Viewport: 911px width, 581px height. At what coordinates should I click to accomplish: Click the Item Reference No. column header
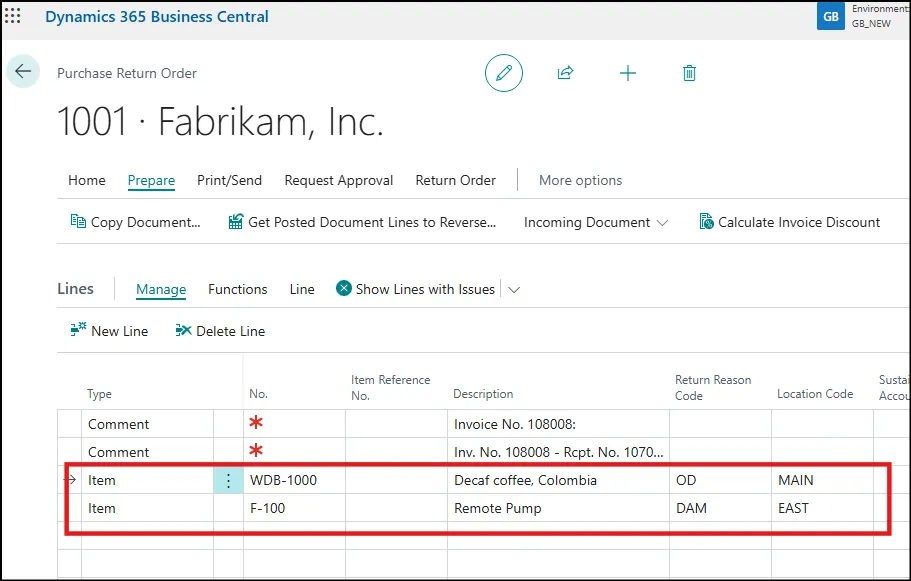click(390, 388)
